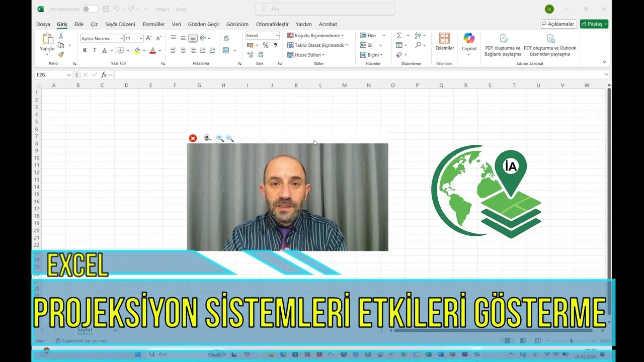Click the zoom-in magnifier above the webcam image
This screenshot has height=362, width=644.
click(220, 138)
